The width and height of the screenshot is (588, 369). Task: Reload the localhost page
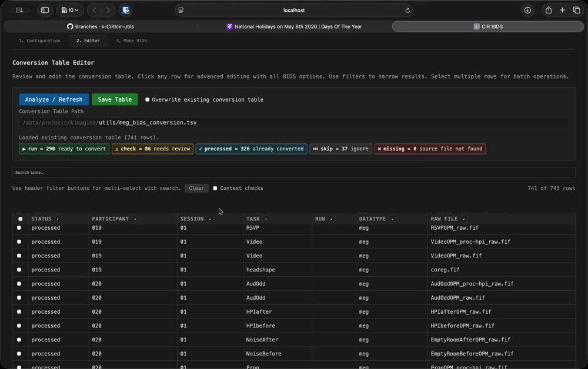[407, 10]
